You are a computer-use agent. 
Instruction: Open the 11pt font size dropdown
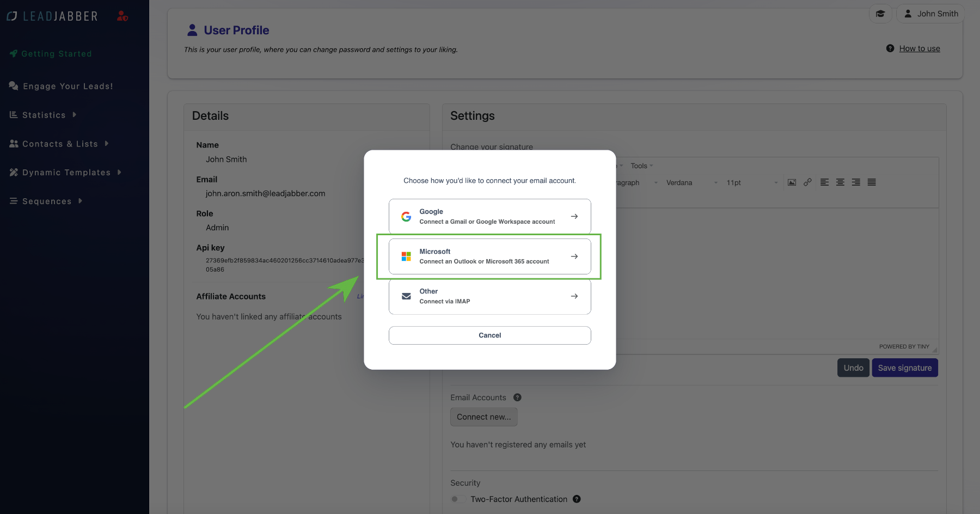(x=752, y=182)
